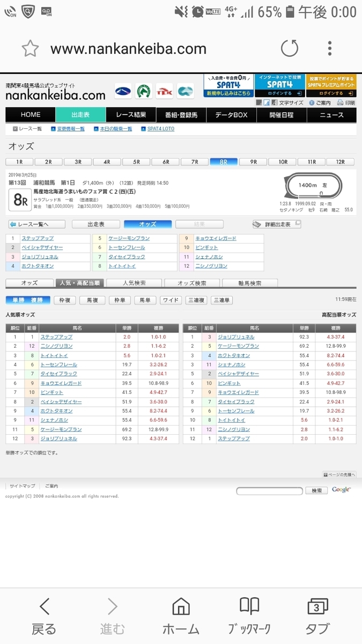Click トーセンフレール in popularity odds table
Screen dimensions: 362x644
click(x=58, y=365)
